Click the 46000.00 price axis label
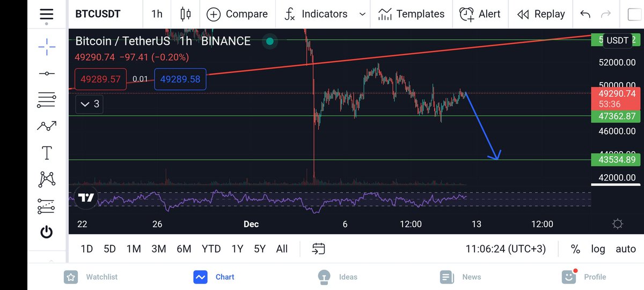 pyautogui.click(x=617, y=131)
